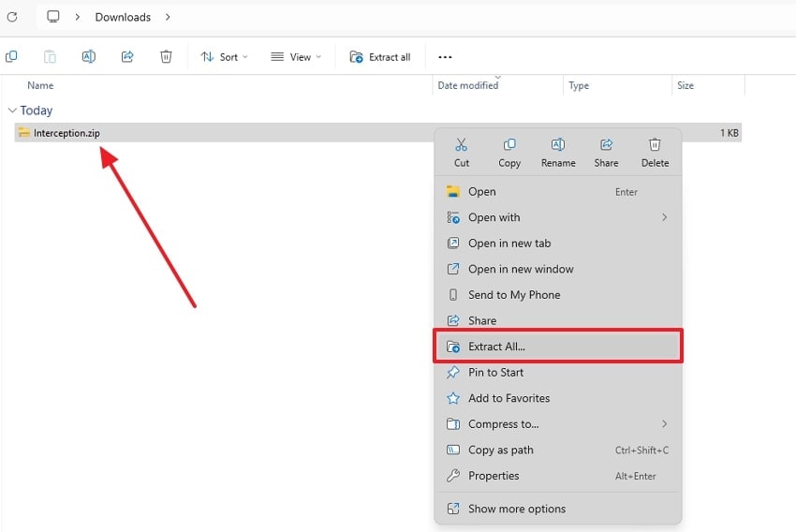Expand the Compress to submenu arrow
The height and width of the screenshot is (532, 796).
pyautogui.click(x=664, y=424)
